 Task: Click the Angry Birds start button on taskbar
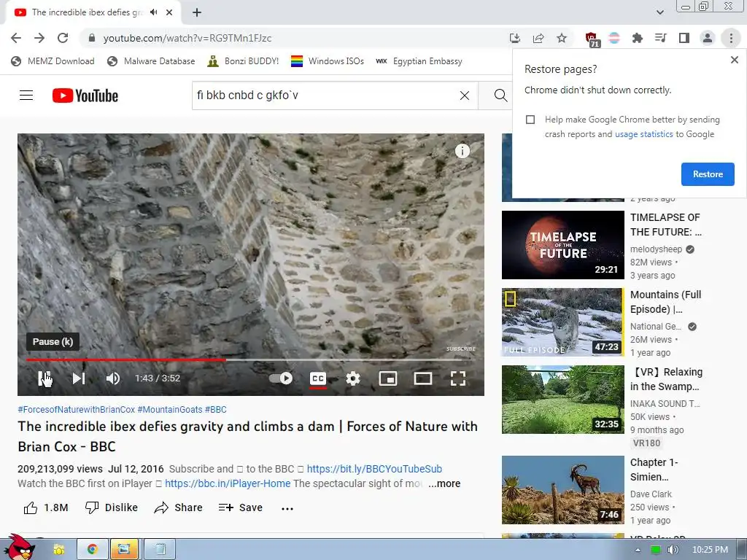18,548
